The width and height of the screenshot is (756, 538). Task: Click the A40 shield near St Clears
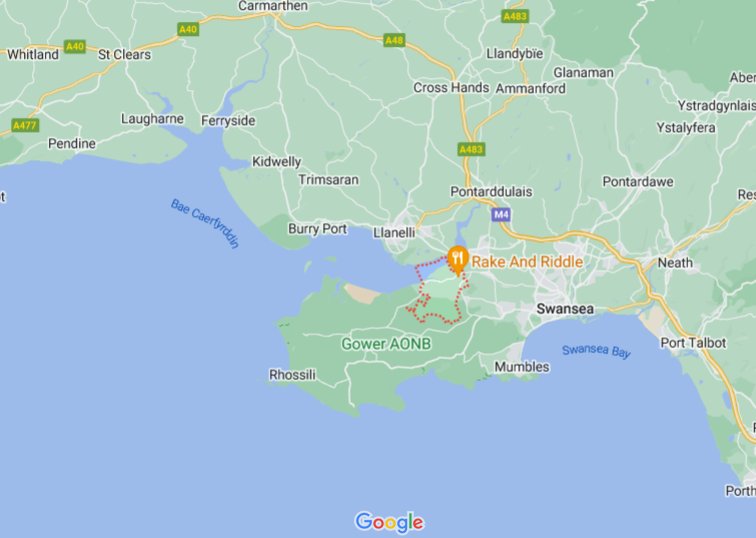pos(188,29)
